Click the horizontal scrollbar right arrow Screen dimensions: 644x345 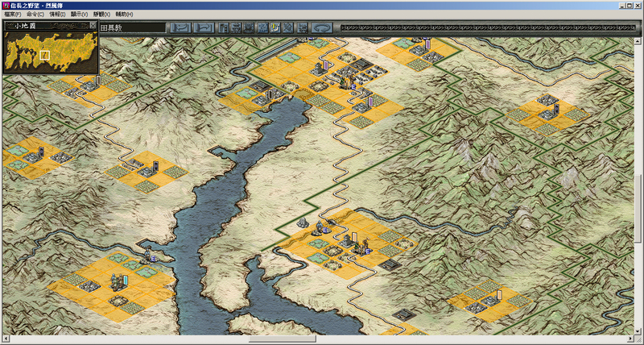click(x=630, y=339)
